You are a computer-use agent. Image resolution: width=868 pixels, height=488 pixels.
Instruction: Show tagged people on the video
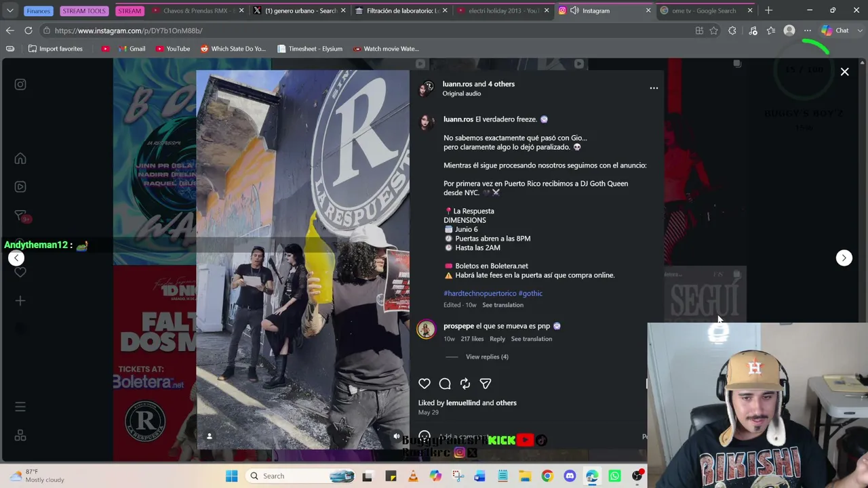coord(210,436)
